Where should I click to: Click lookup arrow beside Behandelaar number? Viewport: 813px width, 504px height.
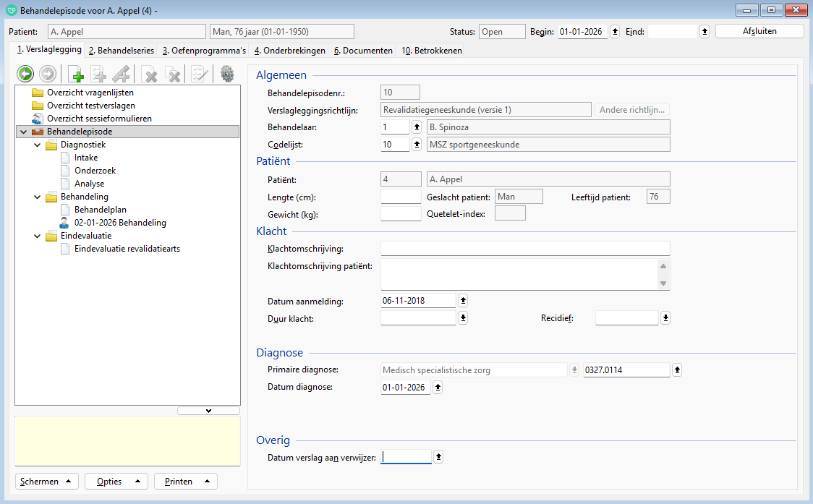(x=417, y=127)
